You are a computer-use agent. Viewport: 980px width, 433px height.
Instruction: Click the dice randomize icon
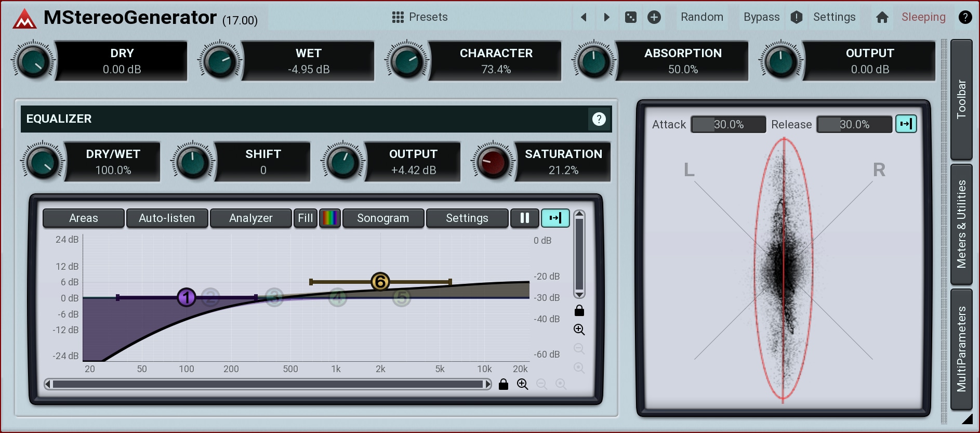pyautogui.click(x=630, y=17)
